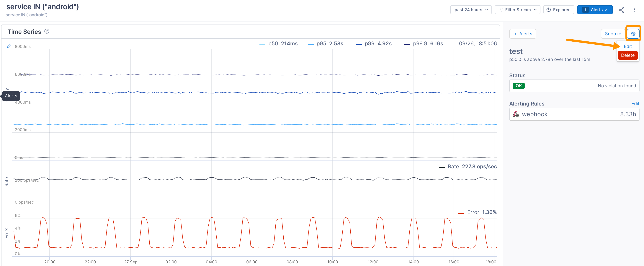Close the Alerts panel via X
The height and width of the screenshot is (266, 644).
pos(606,10)
